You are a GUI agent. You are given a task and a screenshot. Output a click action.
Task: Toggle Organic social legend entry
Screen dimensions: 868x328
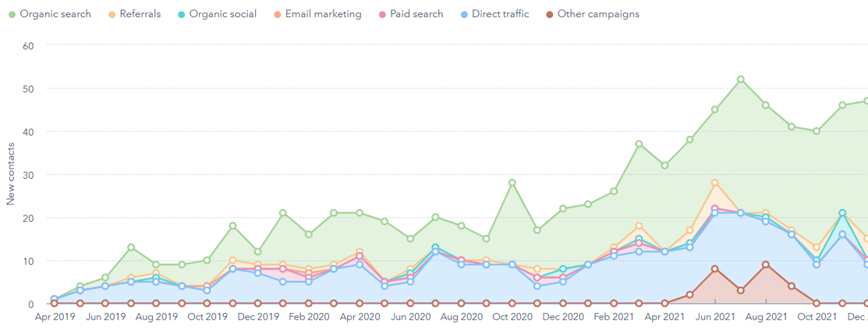click(x=222, y=14)
